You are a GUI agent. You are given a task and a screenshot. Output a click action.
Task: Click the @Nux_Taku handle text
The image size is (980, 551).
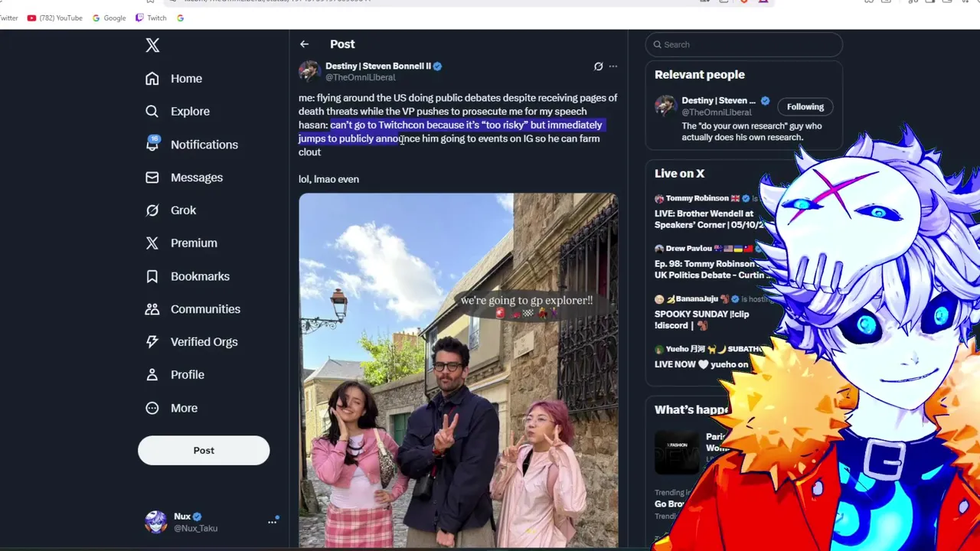(x=196, y=528)
